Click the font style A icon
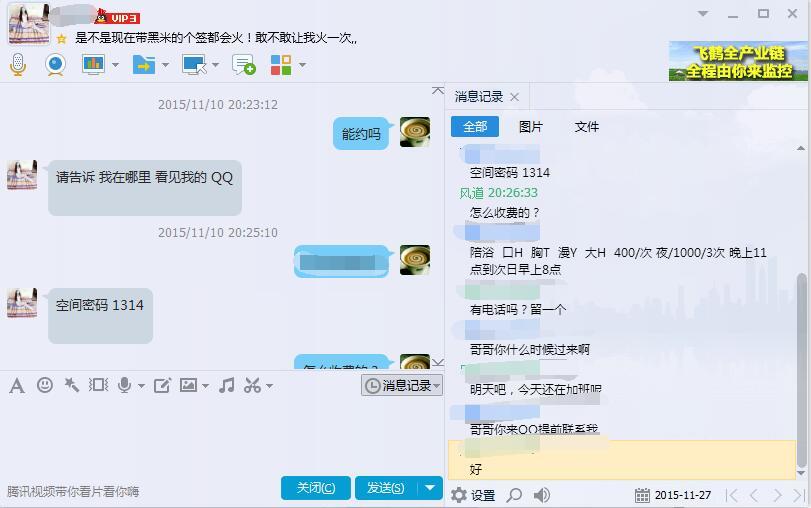The image size is (811, 508). tap(17, 385)
